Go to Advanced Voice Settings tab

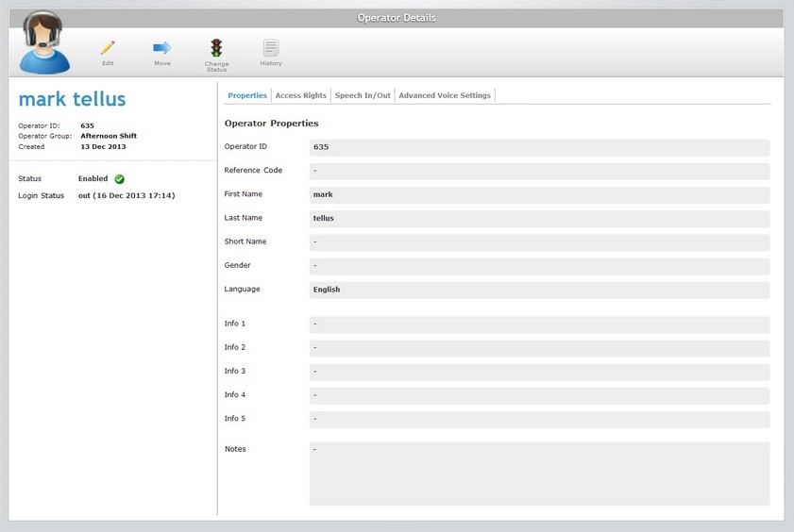(x=445, y=95)
